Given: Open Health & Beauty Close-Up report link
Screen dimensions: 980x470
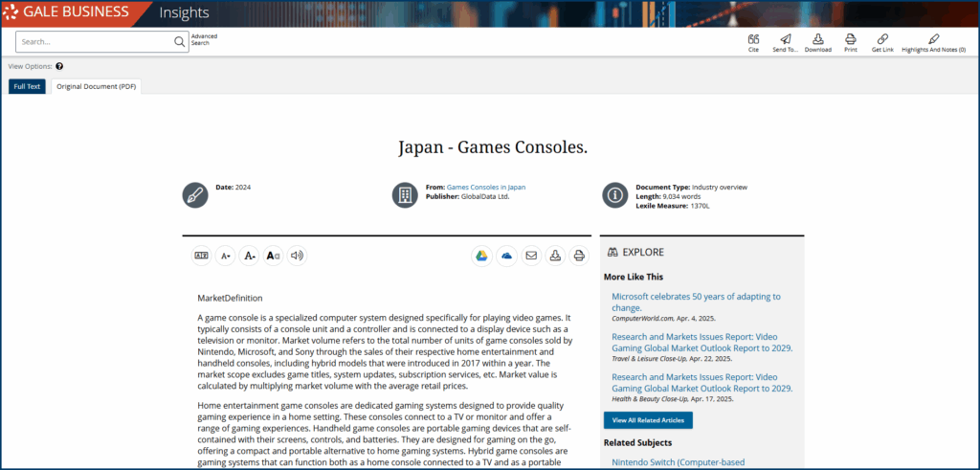Looking at the screenshot, I should 702,382.
